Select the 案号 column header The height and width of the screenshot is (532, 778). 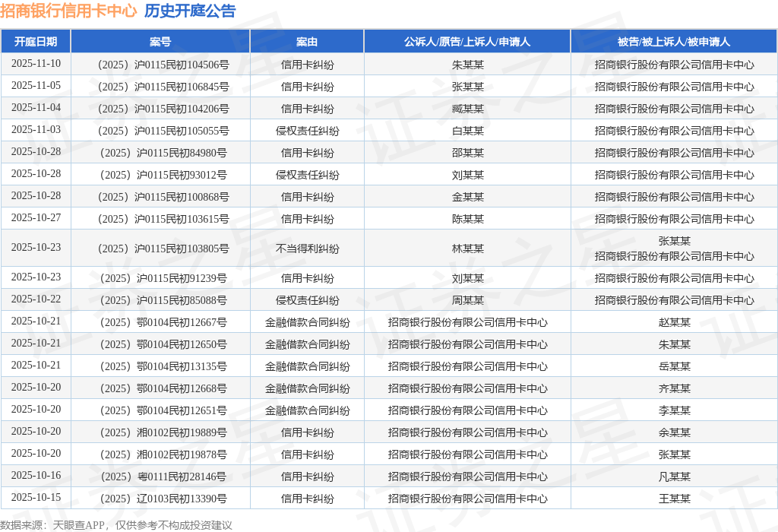[x=160, y=42]
